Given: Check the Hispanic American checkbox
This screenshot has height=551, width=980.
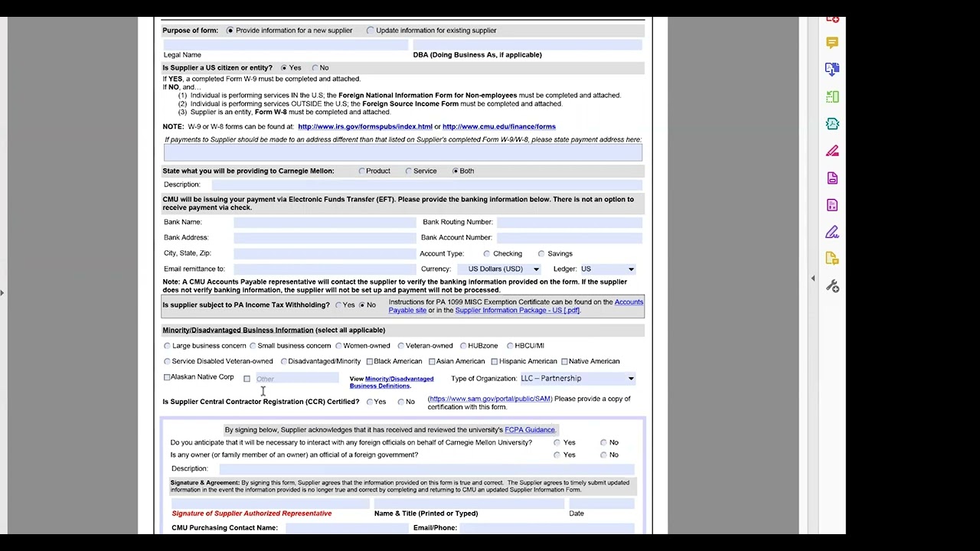Looking at the screenshot, I should coord(495,361).
